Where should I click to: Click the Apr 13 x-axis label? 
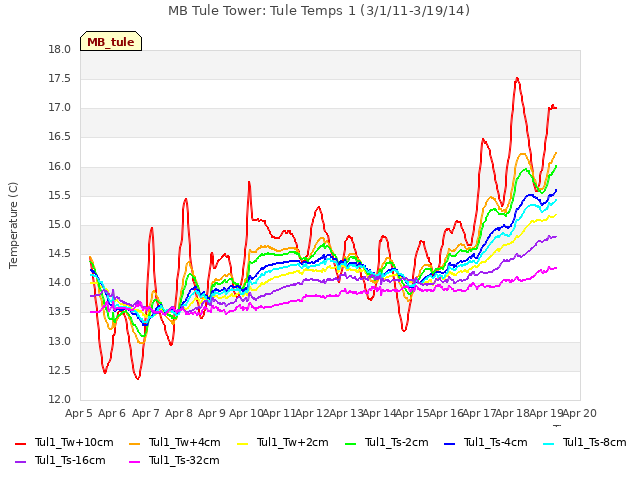pos(346,414)
